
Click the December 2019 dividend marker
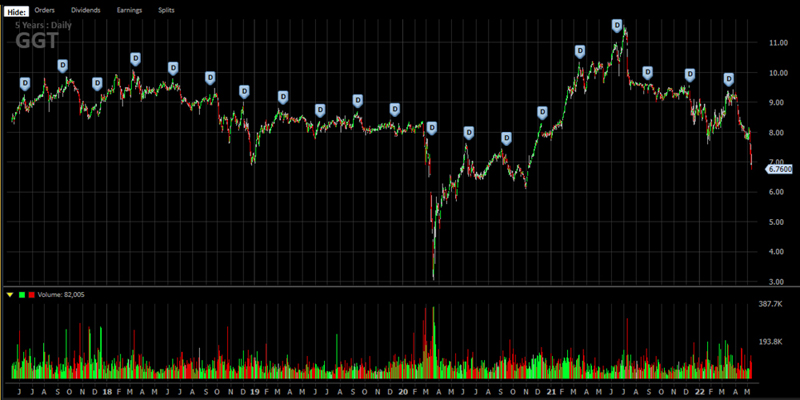[x=395, y=110]
